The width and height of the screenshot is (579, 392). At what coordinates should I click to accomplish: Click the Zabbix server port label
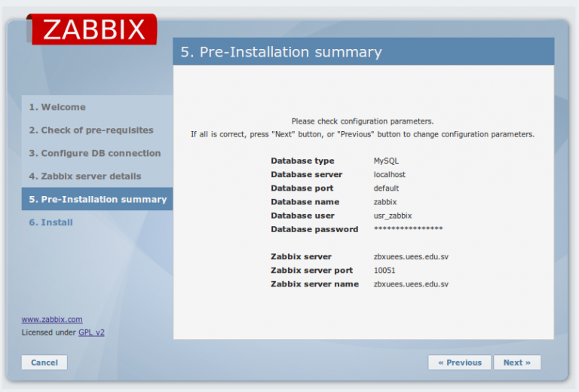click(311, 270)
